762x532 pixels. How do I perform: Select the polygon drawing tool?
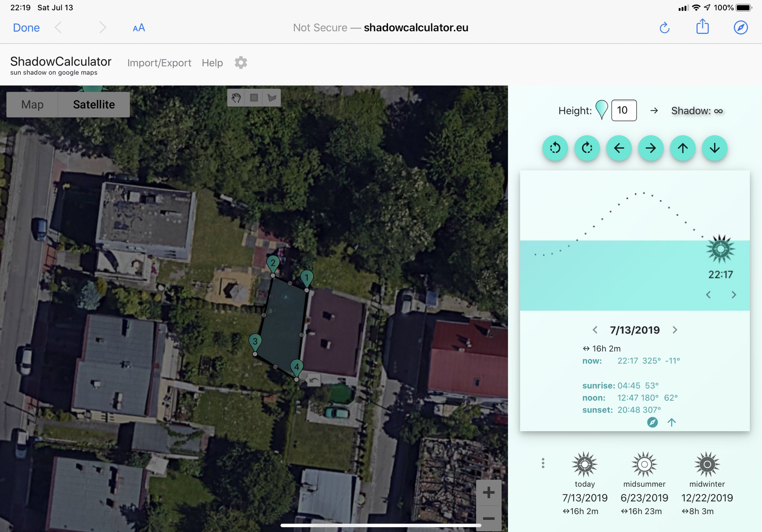pyautogui.click(x=272, y=98)
